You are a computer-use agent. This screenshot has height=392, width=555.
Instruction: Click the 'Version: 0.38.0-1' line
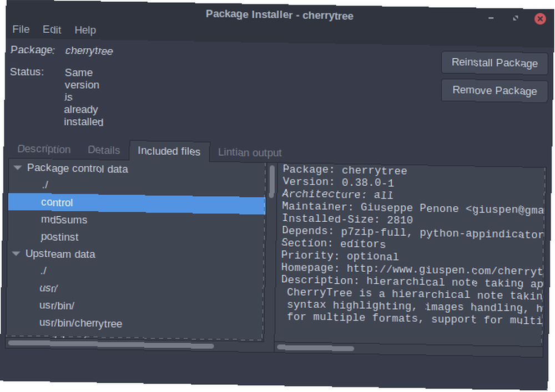pyautogui.click(x=338, y=182)
